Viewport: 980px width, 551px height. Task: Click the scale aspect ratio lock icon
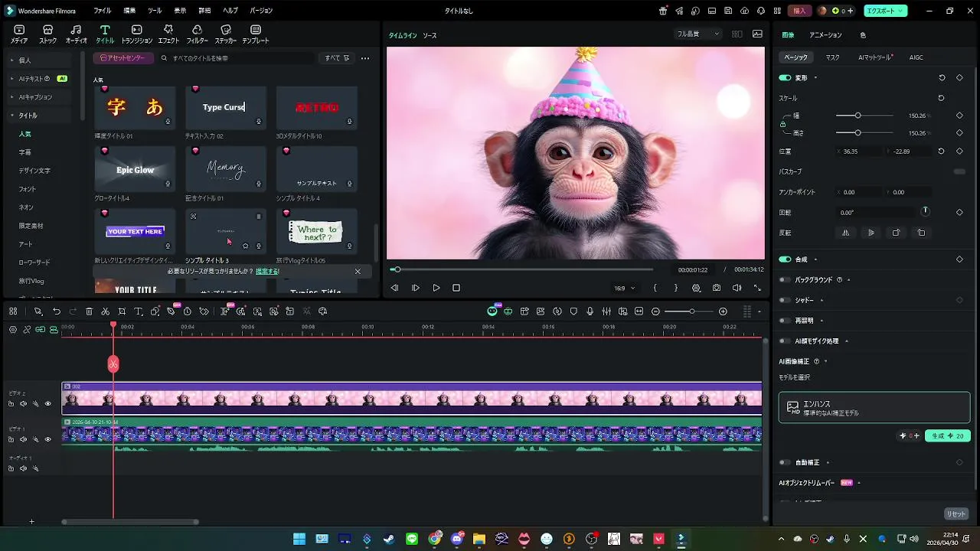pos(782,124)
